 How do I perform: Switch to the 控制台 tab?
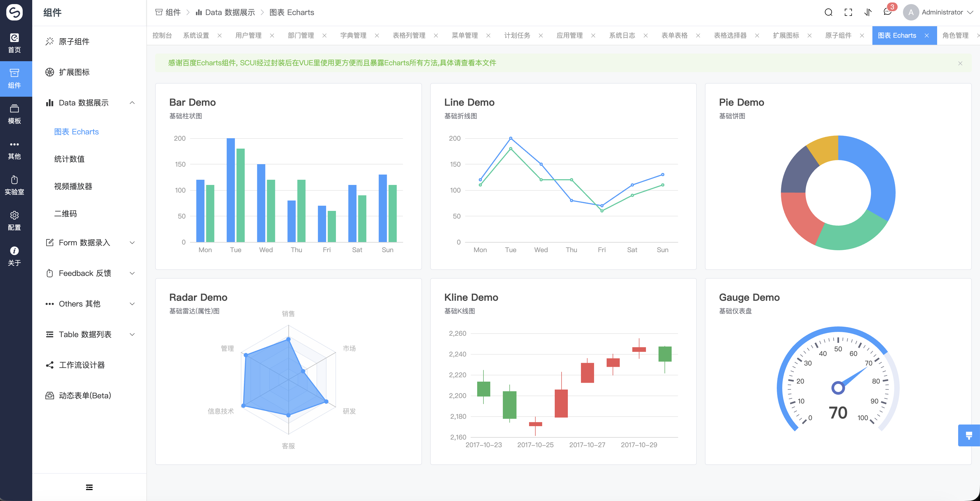pyautogui.click(x=162, y=36)
